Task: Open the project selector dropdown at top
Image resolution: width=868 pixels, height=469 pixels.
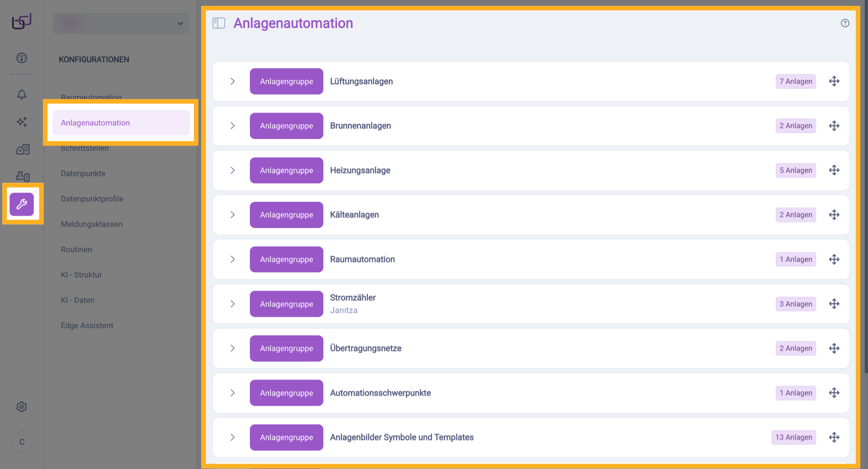Action: [121, 23]
